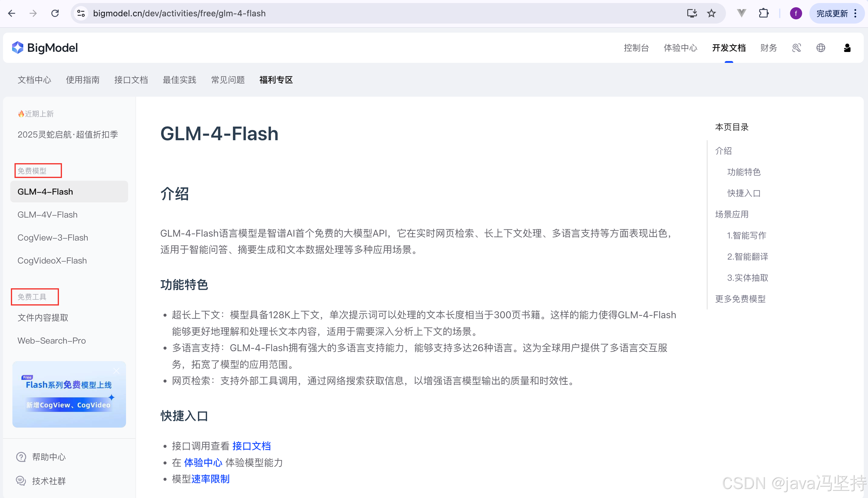The height and width of the screenshot is (498, 868).
Task: Click the 免费模型 sidebar section label
Action: tap(32, 171)
